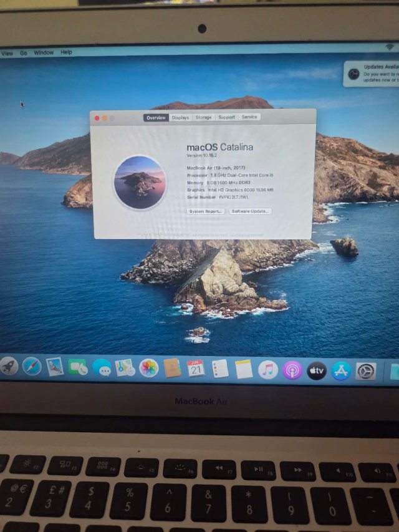Click the Wi-Fi status icon in menu bar
The width and height of the screenshot is (399, 532).
(x=390, y=47)
